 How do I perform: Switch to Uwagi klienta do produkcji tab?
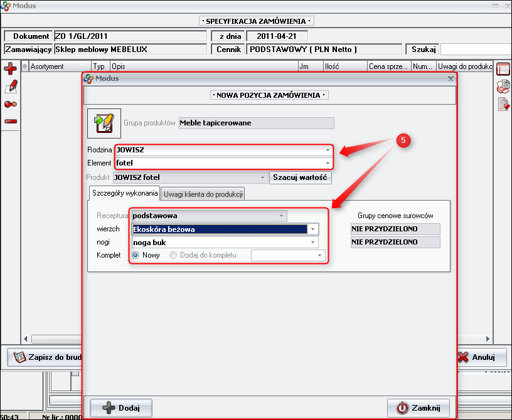coord(203,194)
